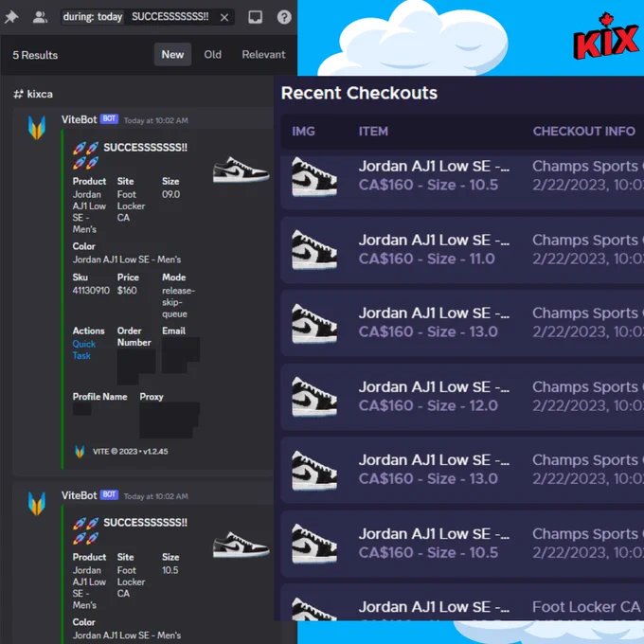Click the 'Today at 10:02 AM' timestamp of the size 09.0 message
This screenshot has height=644, width=644.
[x=156, y=120]
